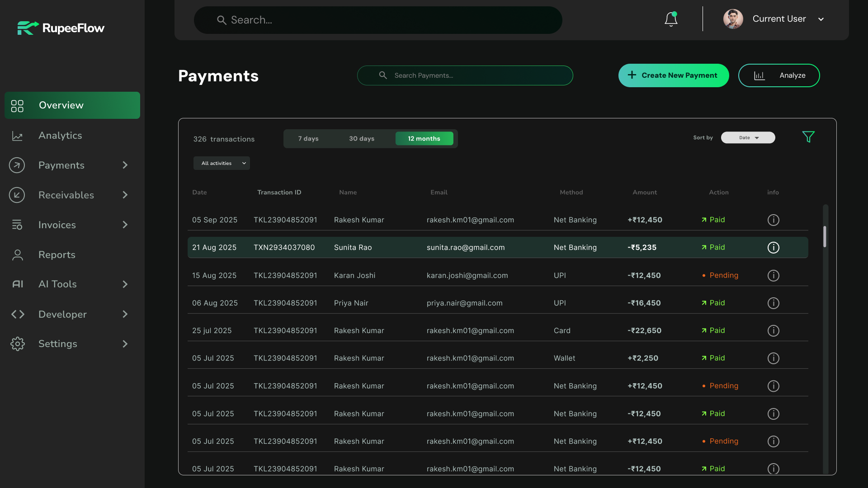This screenshot has height=488, width=868.
Task: Open info icon for Sunita Rao row
Action: coord(774,248)
